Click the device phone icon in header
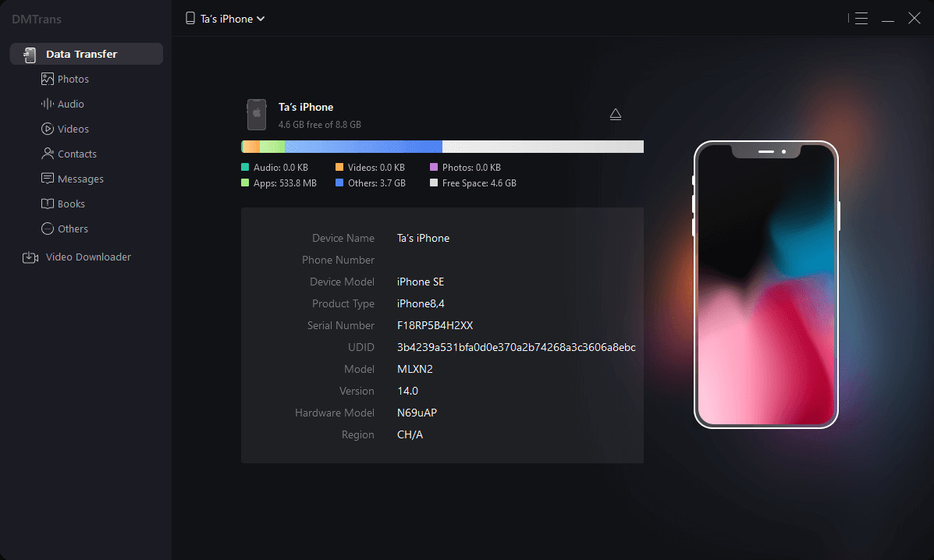 tap(190, 19)
